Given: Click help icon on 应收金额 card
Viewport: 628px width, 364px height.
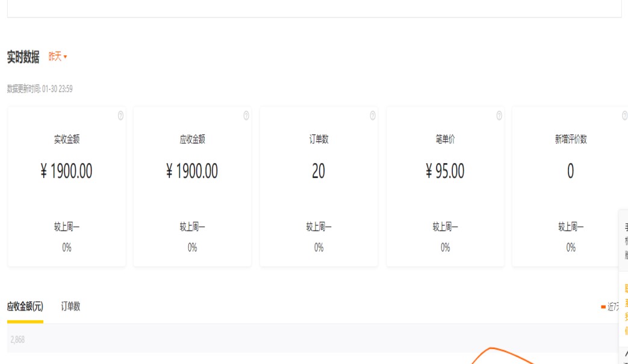Looking at the screenshot, I should (x=246, y=116).
